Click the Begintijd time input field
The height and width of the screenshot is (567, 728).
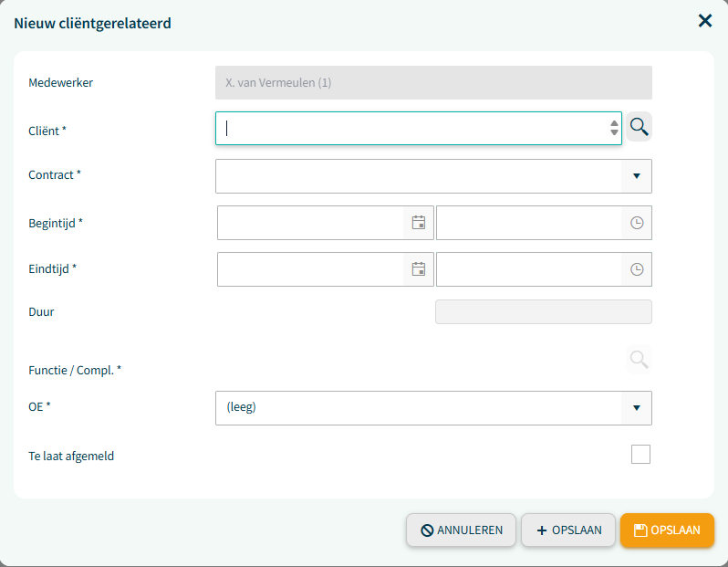[529, 223]
